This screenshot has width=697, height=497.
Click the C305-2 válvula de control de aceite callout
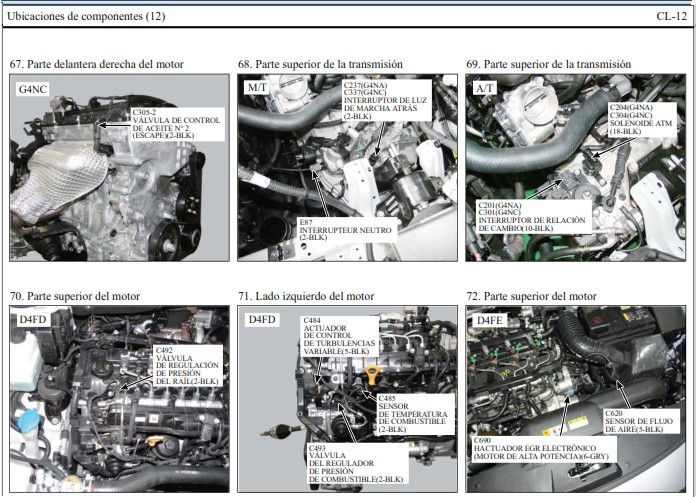click(177, 124)
